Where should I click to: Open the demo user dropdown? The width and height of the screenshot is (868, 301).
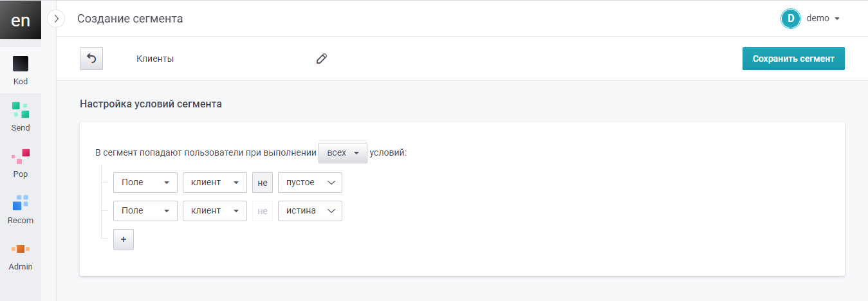tap(823, 19)
